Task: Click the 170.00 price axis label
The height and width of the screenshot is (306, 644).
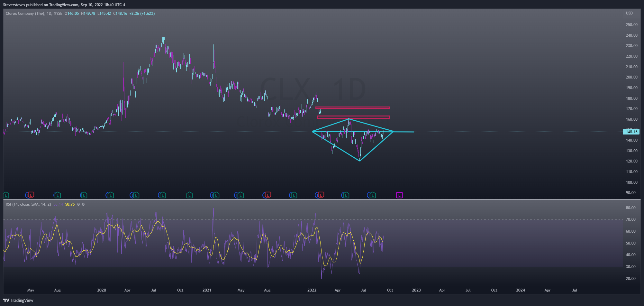Action: (x=632, y=109)
